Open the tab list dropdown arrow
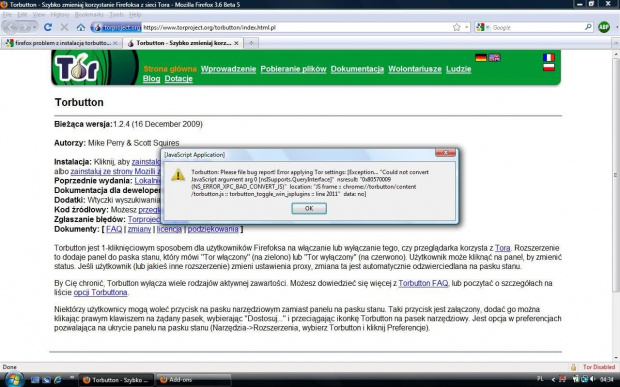 pyautogui.click(x=616, y=43)
